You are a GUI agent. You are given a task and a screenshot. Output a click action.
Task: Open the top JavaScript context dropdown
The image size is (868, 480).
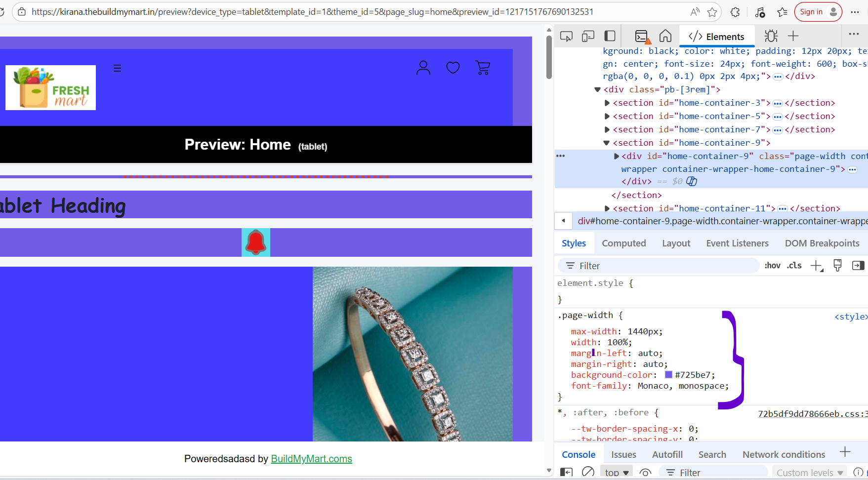[x=617, y=473]
